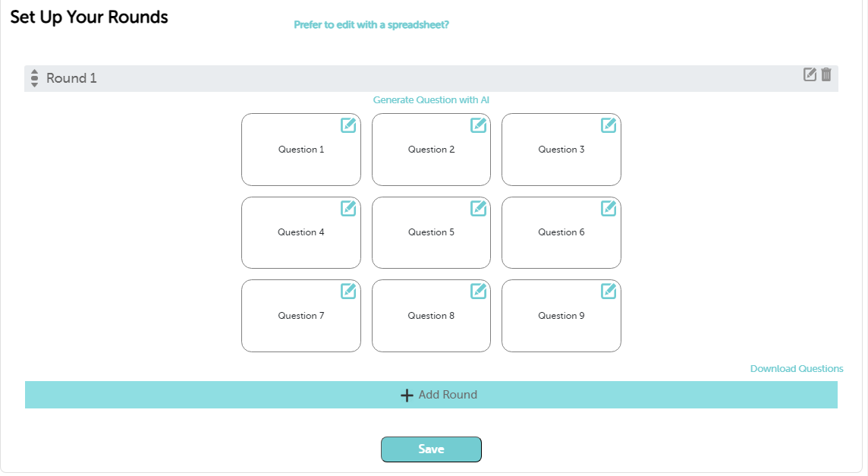Click Generate Question with AI
The width and height of the screenshot is (868, 476).
(431, 100)
